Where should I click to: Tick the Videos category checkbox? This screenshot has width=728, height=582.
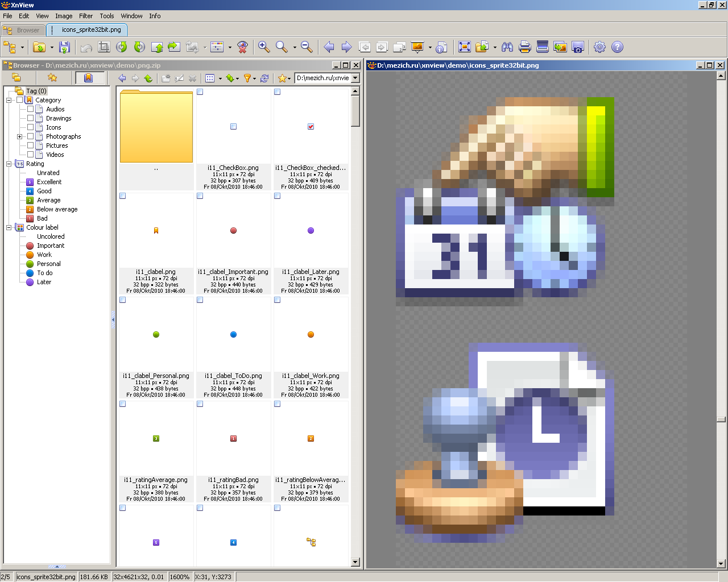coord(31,155)
